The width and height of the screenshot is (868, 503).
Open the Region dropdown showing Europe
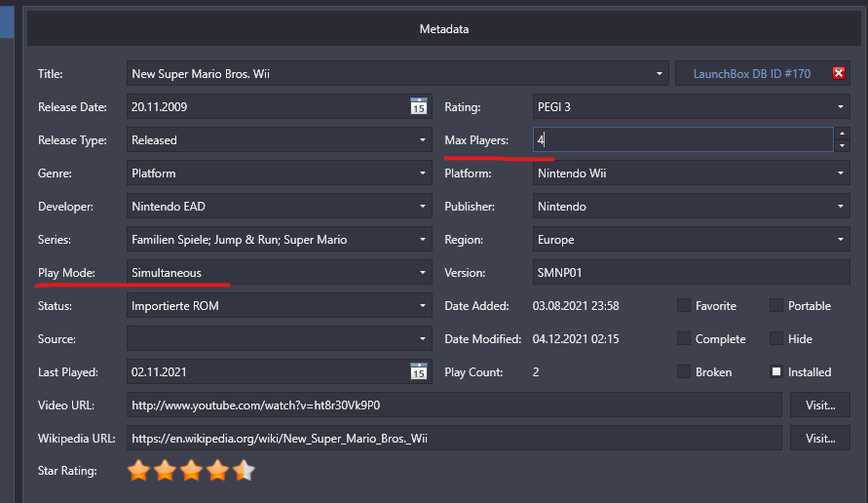coord(691,239)
